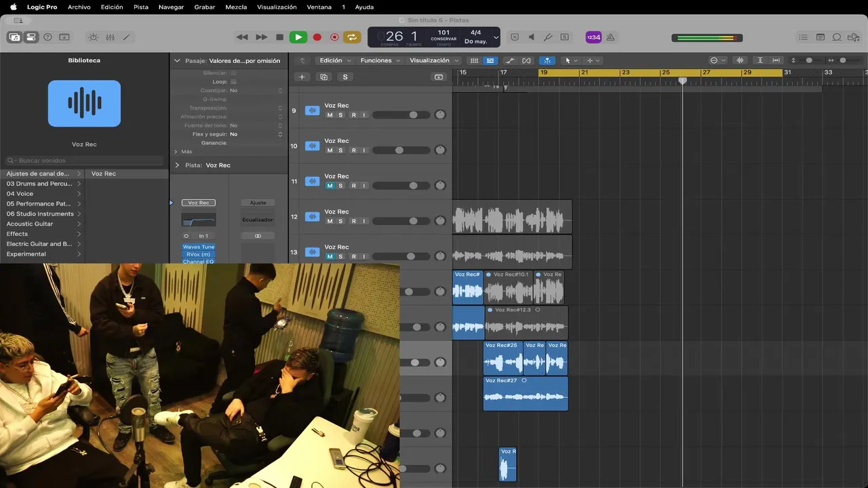Toggle global Solo S button in track header
The image size is (868, 488).
pyautogui.click(x=345, y=77)
